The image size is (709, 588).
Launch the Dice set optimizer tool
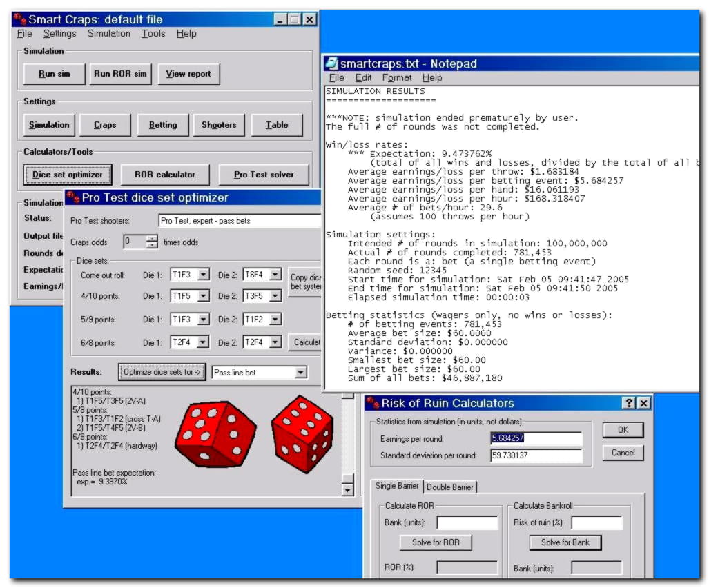(68, 175)
